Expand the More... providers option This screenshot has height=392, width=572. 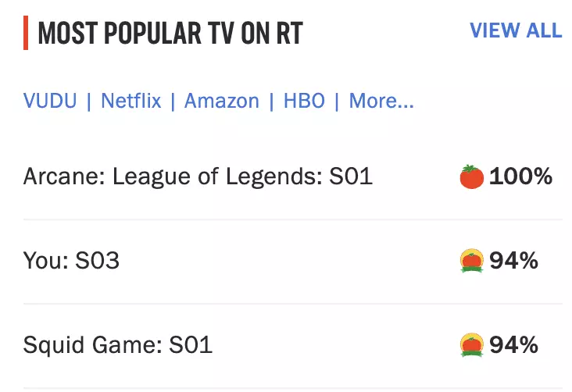381,101
